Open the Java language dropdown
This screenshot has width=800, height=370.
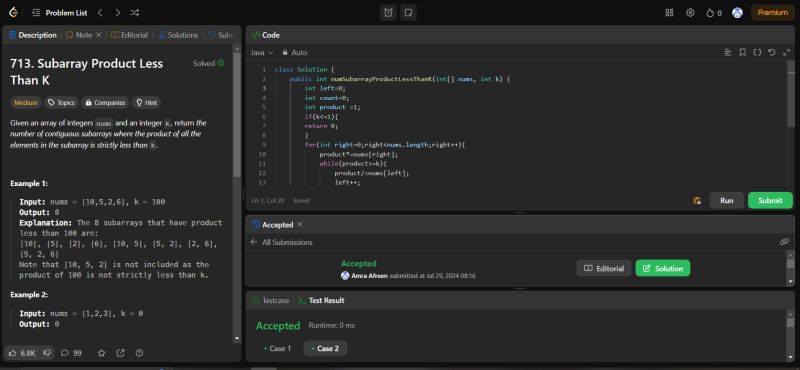click(x=262, y=53)
